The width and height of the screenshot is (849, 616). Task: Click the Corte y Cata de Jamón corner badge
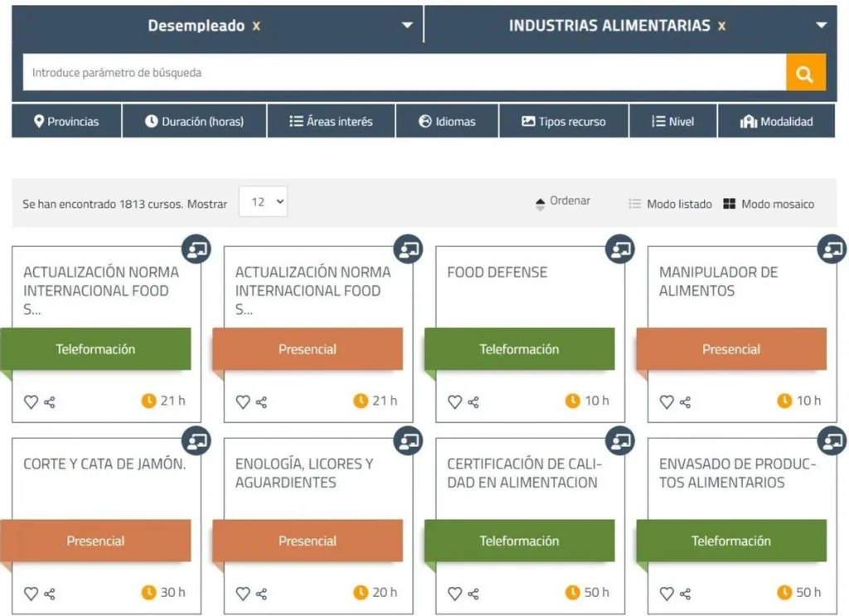(196, 441)
